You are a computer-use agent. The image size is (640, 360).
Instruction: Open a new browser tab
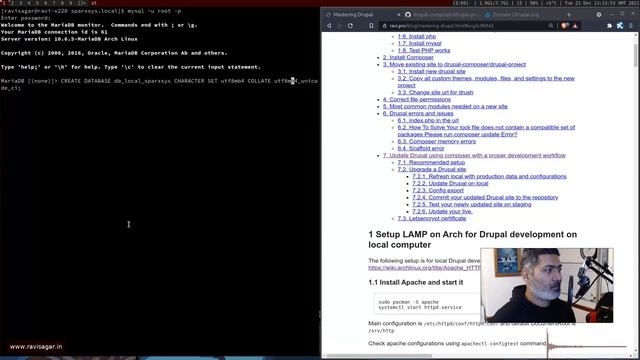tap(569, 15)
